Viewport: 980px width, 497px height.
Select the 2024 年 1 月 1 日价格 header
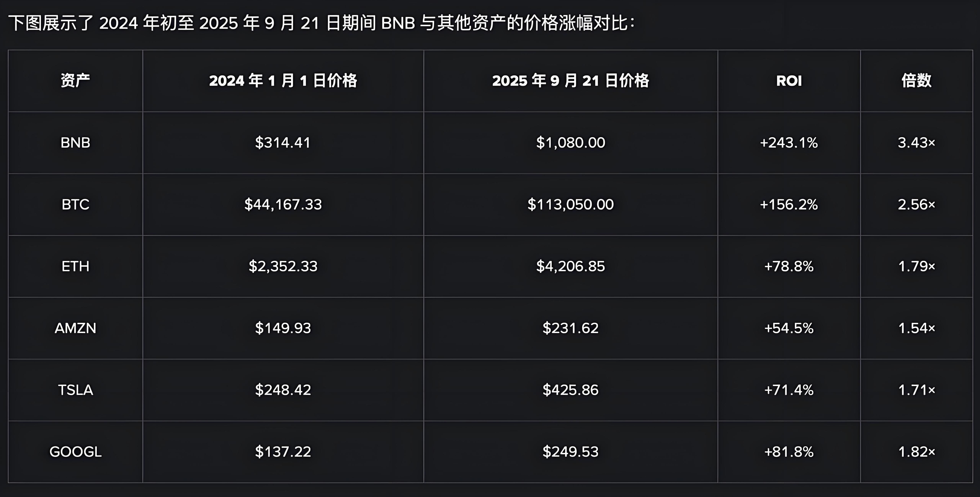(x=283, y=81)
